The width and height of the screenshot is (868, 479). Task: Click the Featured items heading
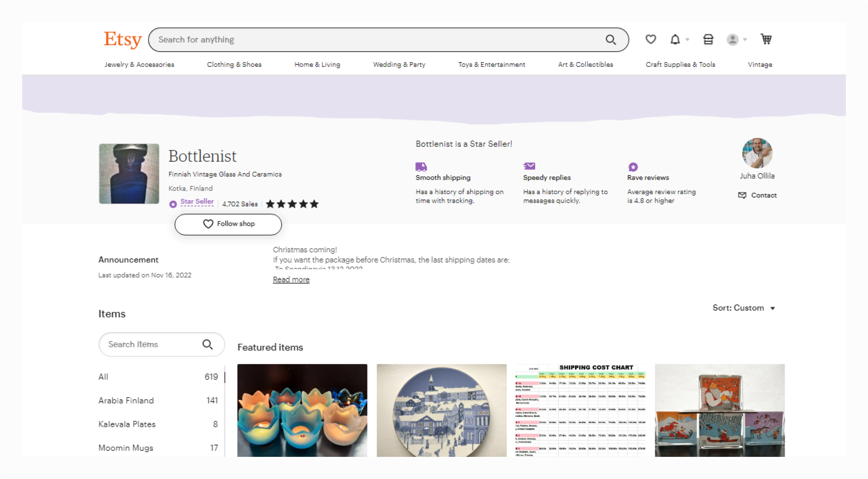coord(270,347)
